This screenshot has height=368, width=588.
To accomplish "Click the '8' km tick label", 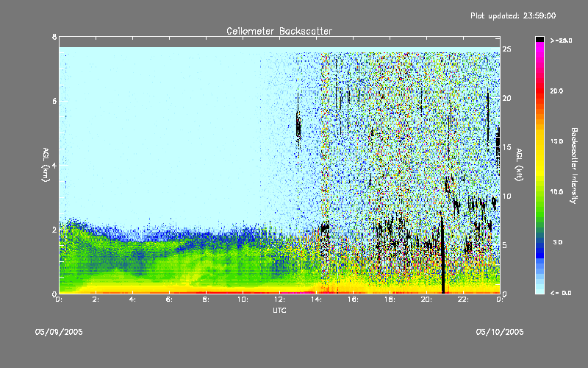I will pyautogui.click(x=54, y=37).
